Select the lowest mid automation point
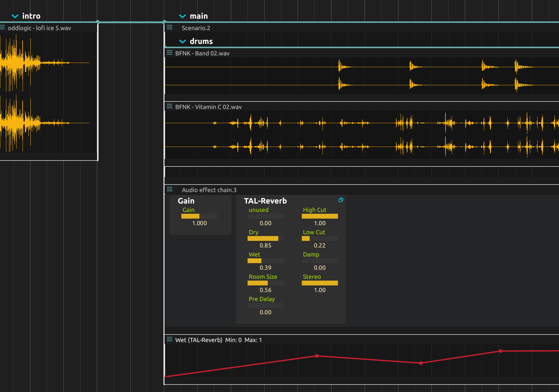This screenshot has height=392, width=559. (421, 363)
